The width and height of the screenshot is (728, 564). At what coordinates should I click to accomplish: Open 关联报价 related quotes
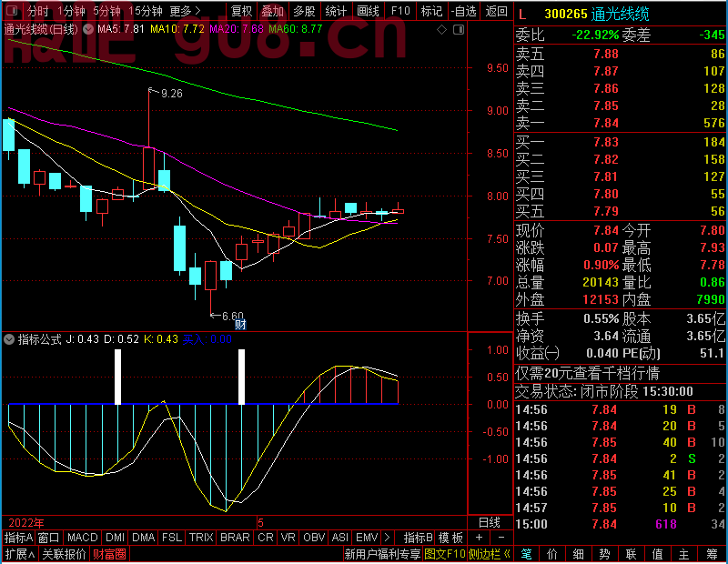pyautogui.click(x=64, y=554)
